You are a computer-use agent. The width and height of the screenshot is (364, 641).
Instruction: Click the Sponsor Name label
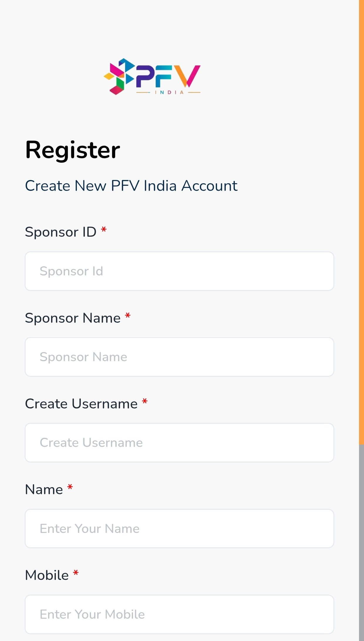(73, 318)
